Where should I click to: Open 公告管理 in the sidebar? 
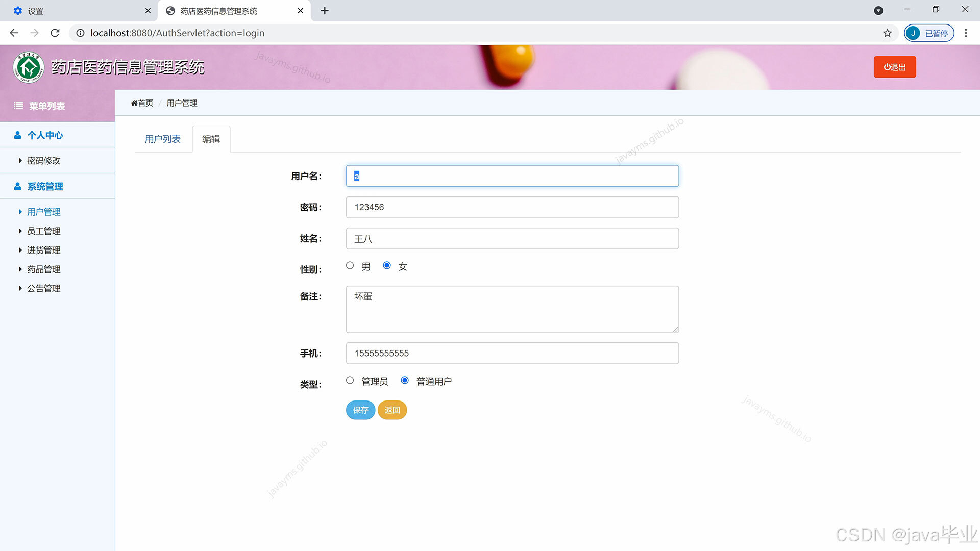tap(44, 288)
